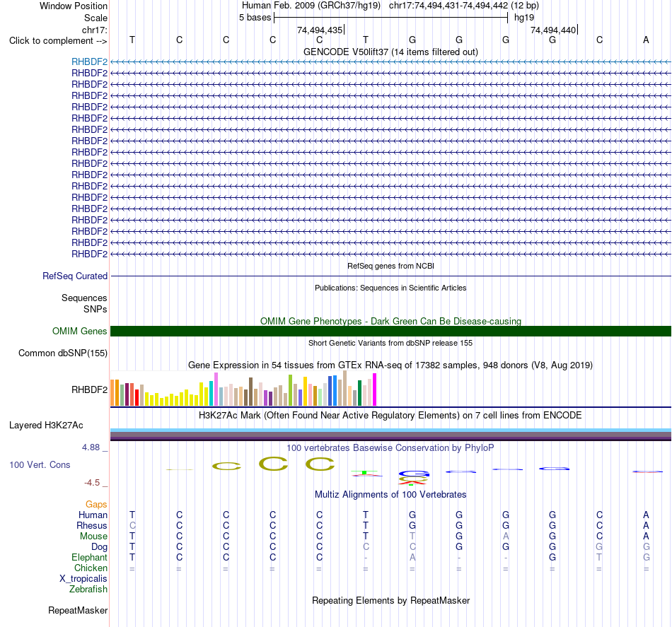
Task: Open 'Multiz Alignments of 100 Vertebrates' title
Action: 390,495
